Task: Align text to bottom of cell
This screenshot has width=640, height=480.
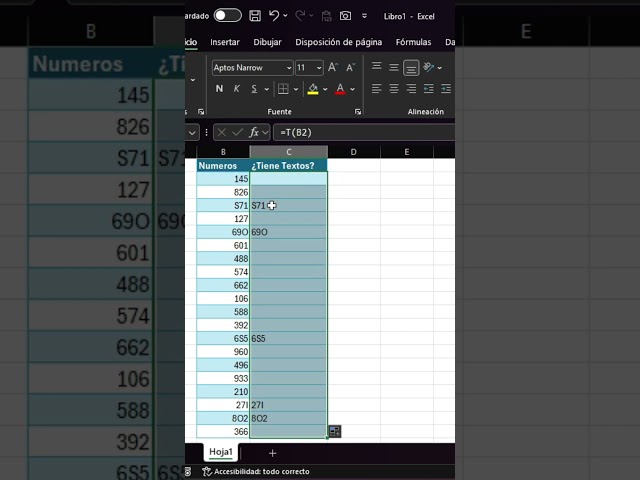Action: [411, 68]
